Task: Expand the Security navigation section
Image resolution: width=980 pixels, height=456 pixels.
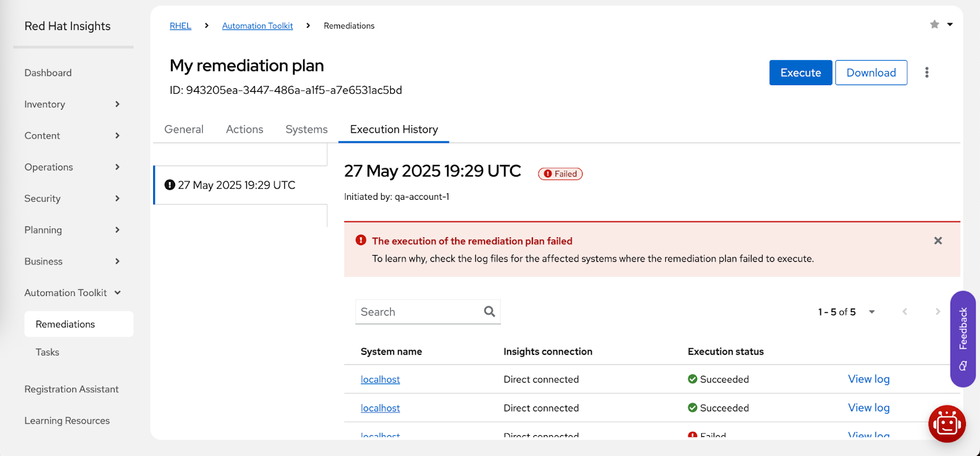Action: coord(117,199)
